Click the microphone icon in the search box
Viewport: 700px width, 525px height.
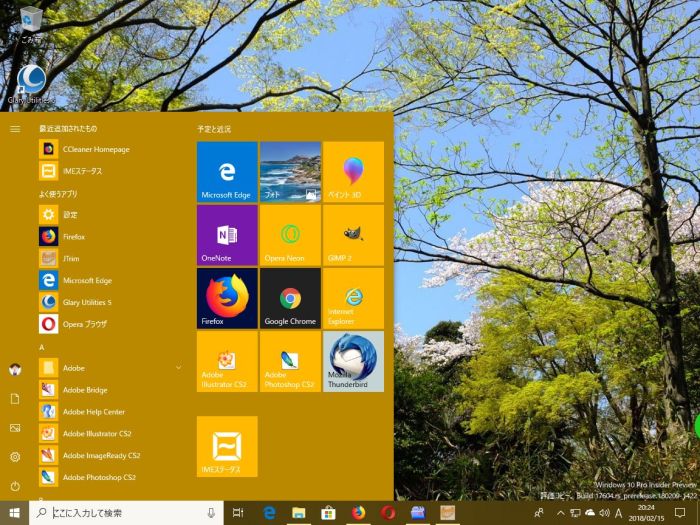tap(211, 513)
